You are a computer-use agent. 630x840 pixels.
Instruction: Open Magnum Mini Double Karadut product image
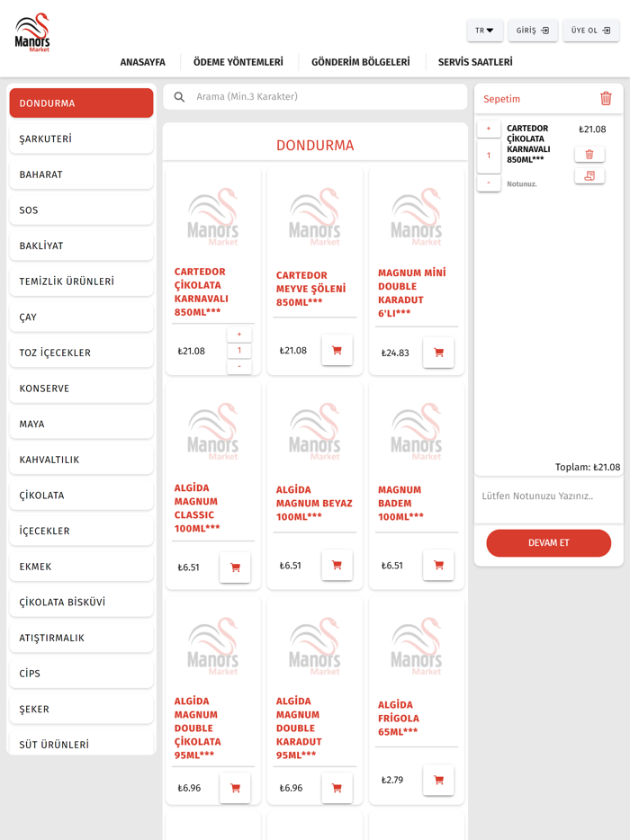417,217
